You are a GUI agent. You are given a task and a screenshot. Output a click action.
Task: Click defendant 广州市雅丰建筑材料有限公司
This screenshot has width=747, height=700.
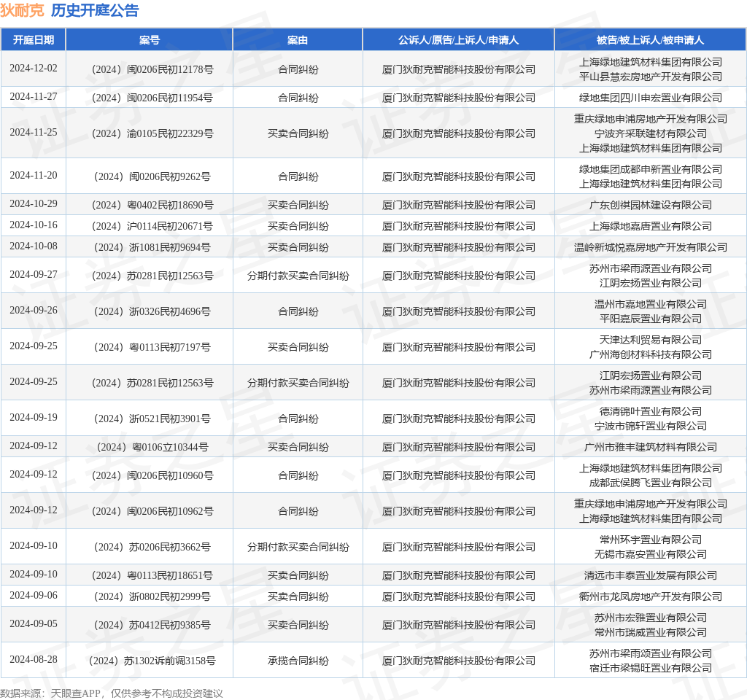[650, 448]
